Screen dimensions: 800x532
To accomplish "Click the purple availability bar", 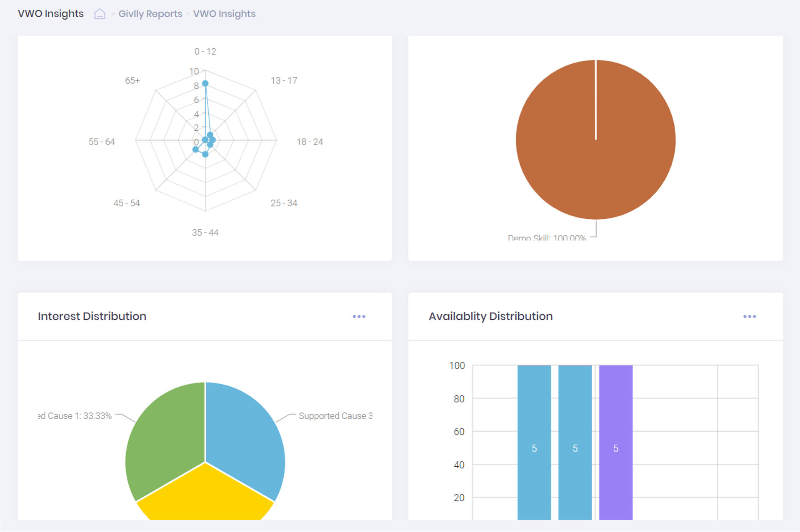I will click(615, 416).
